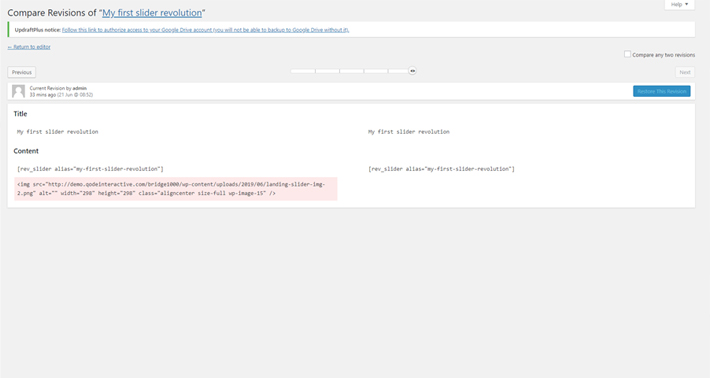Click first tick segment of revision slider
710x378 pixels.
pos(303,71)
